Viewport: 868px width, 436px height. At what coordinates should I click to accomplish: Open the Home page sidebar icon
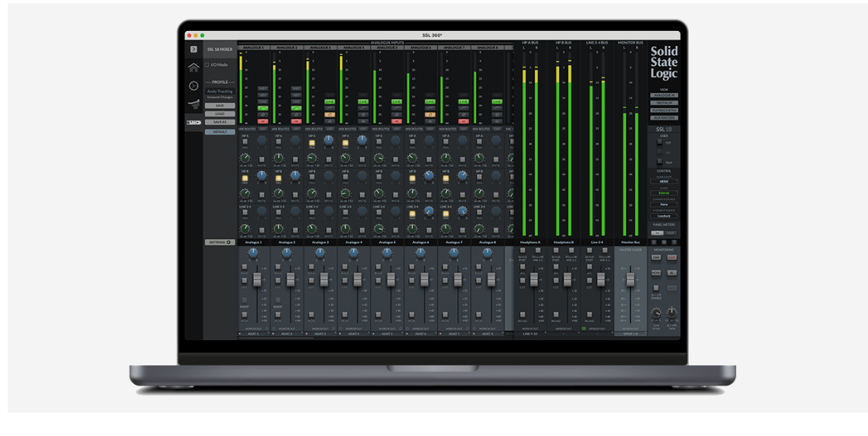pos(193,67)
